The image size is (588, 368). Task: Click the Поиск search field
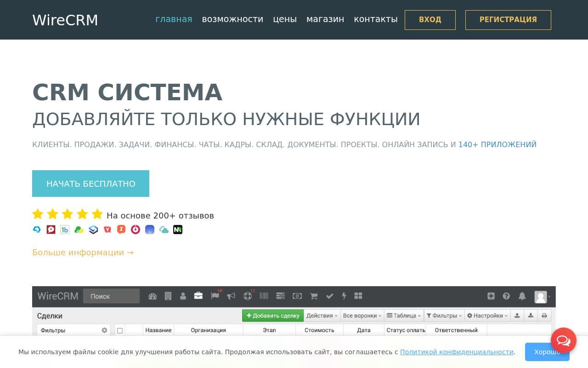pyautogui.click(x=111, y=296)
